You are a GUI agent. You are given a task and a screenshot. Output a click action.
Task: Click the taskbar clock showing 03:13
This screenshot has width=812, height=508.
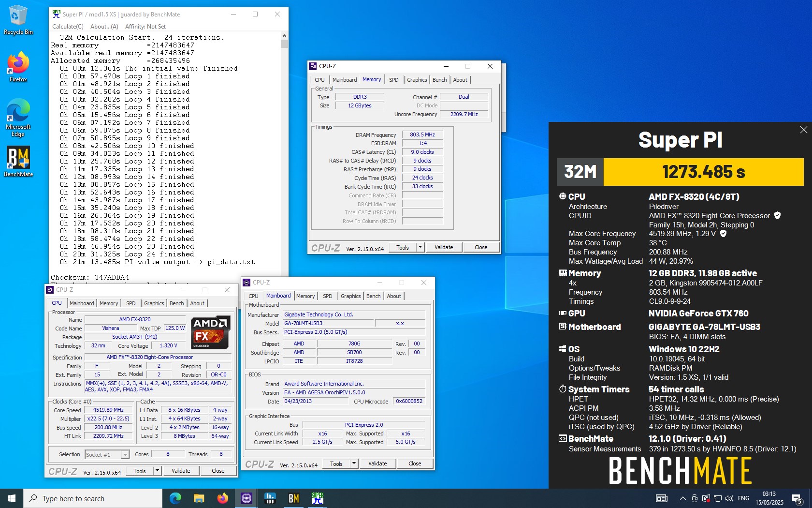coord(769,498)
